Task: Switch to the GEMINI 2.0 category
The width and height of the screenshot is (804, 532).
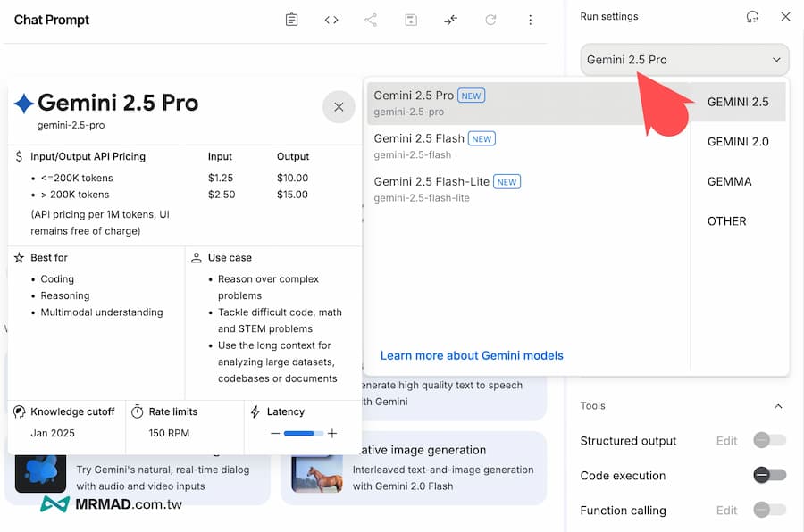Action: pyautogui.click(x=737, y=142)
